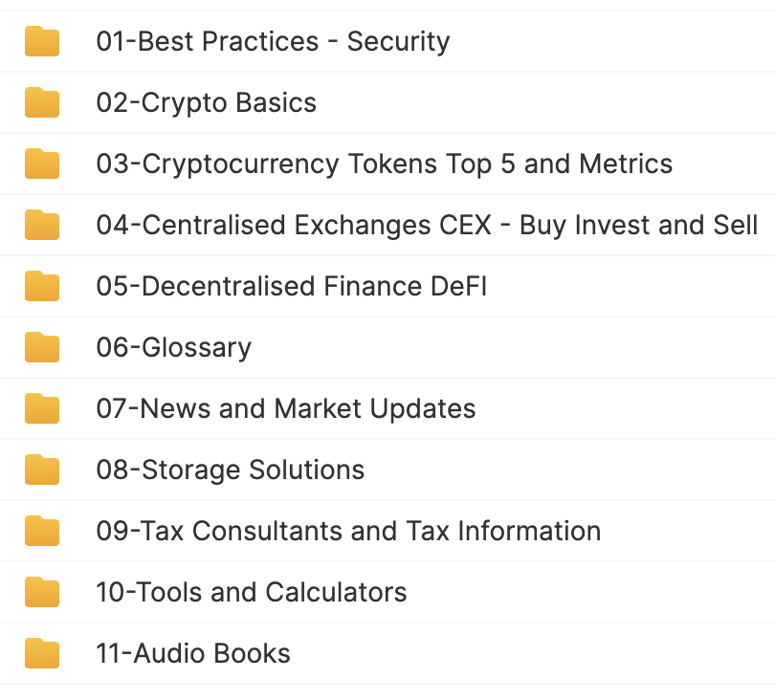Image resolution: width=775 pixels, height=700 pixels.
Task: Select folder icon for 09-Tax Consultants
Action: (42, 532)
